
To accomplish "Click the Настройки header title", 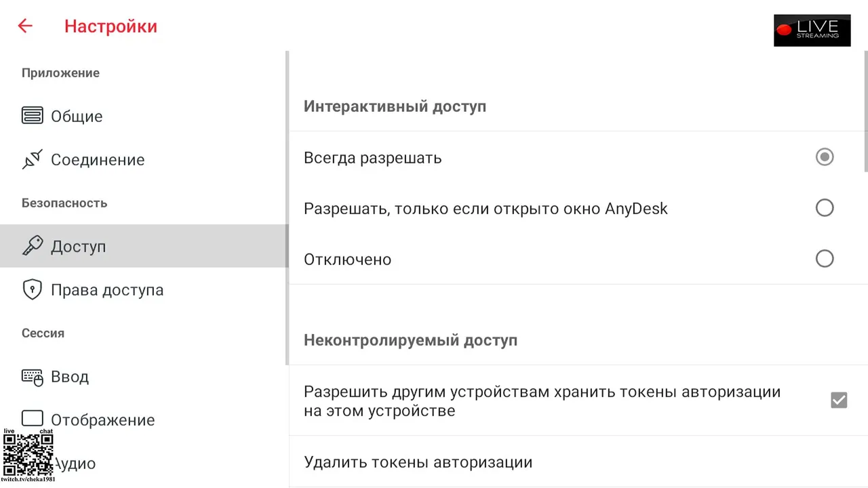I will click(x=111, y=26).
